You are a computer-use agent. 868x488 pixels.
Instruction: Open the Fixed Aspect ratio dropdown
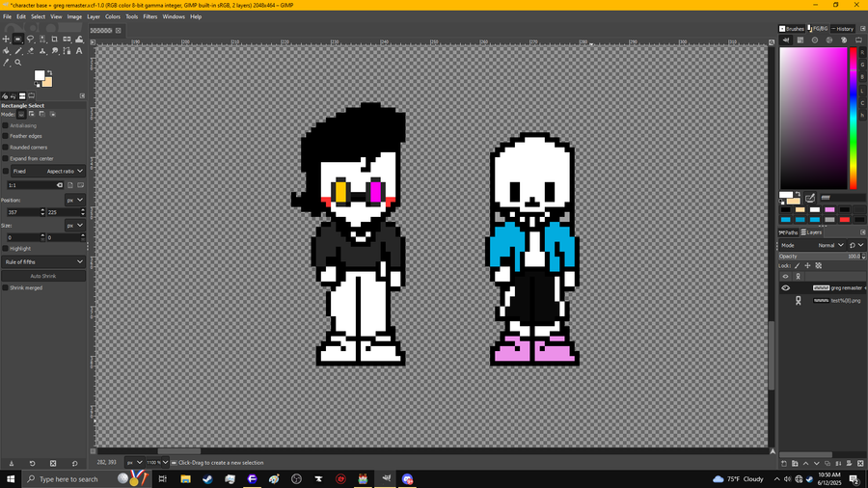tap(48, 171)
